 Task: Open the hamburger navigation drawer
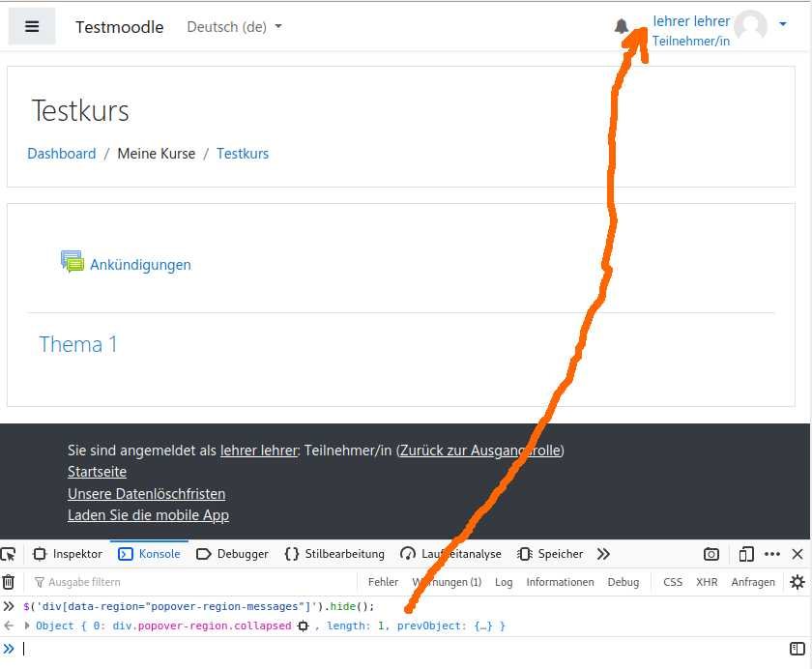[x=32, y=27]
